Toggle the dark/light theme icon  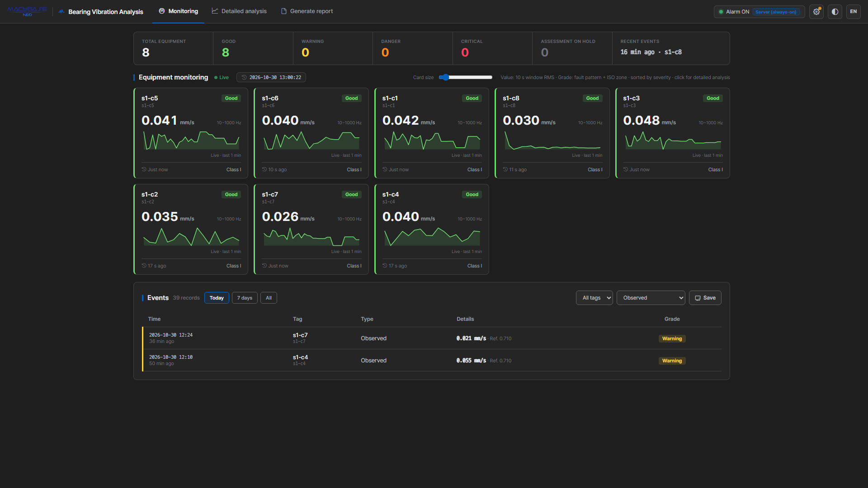pyautogui.click(x=835, y=12)
